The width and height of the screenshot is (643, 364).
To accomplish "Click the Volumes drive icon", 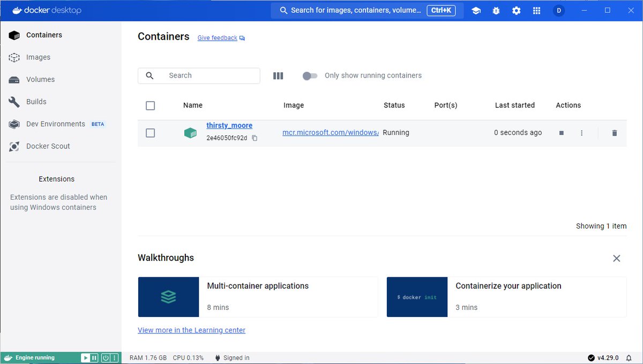I will coord(14,80).
